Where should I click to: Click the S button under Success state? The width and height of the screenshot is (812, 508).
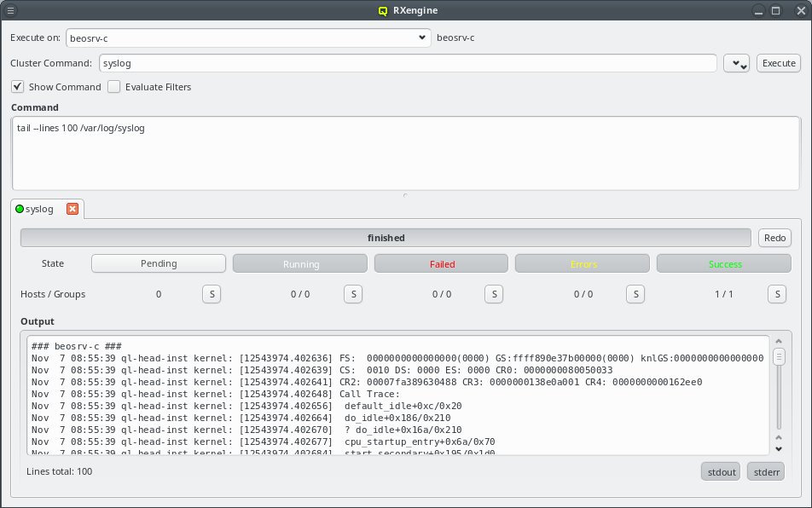coord(776,294)
